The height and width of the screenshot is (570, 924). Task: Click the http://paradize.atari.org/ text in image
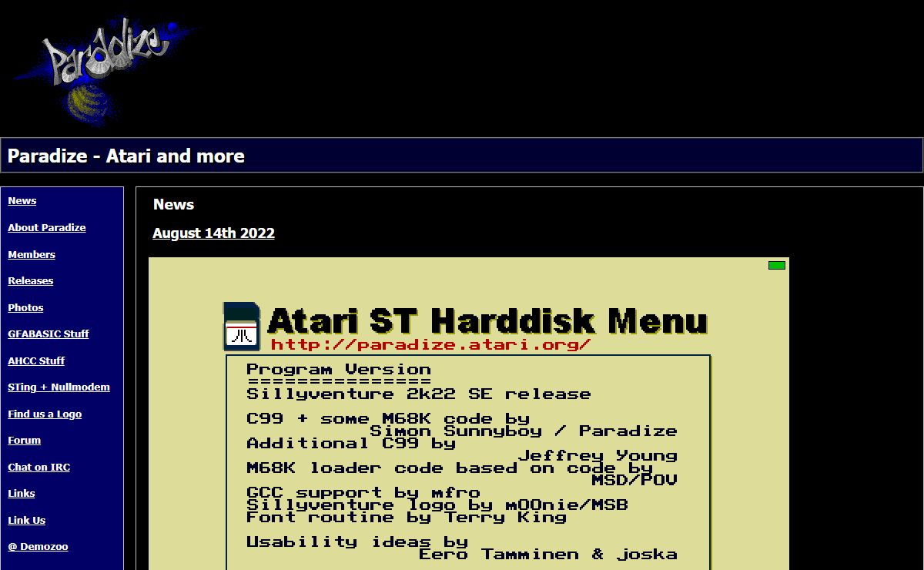tap(431, 345)
